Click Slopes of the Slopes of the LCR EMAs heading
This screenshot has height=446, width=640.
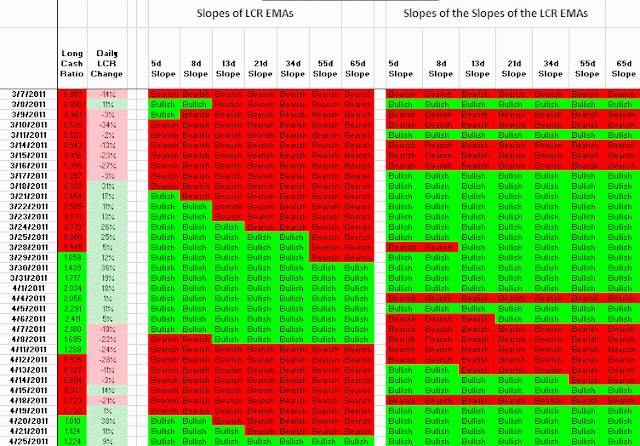coord(496,13)
